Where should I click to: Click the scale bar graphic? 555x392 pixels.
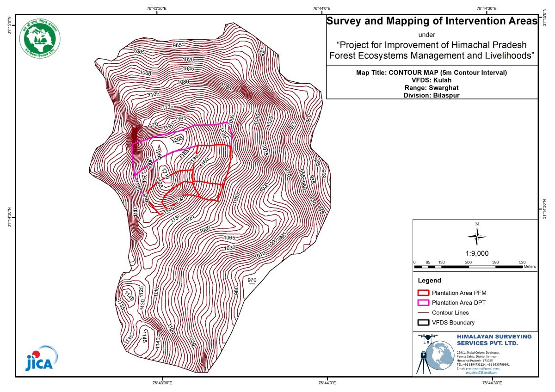pos(468,267)
